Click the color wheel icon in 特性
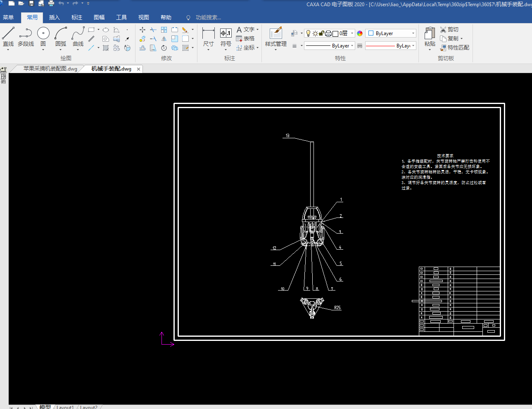The width and height of the screenshot is (532, 409). [x=360, y=33]
